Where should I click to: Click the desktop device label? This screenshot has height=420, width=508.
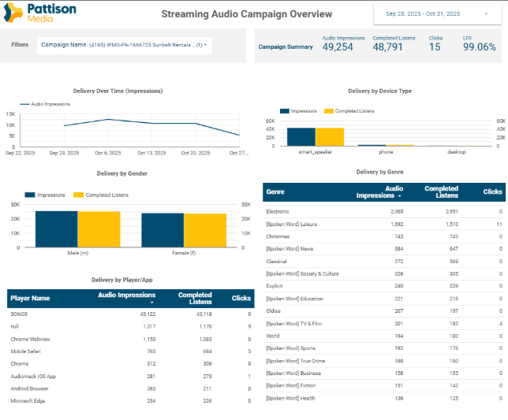(457, 152)
